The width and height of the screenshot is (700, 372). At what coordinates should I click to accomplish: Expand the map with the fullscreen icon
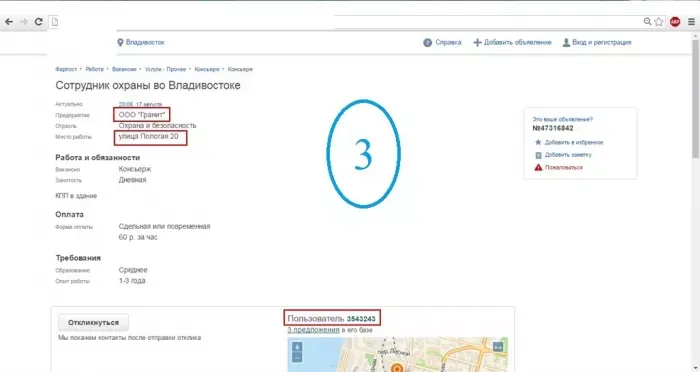498,347
